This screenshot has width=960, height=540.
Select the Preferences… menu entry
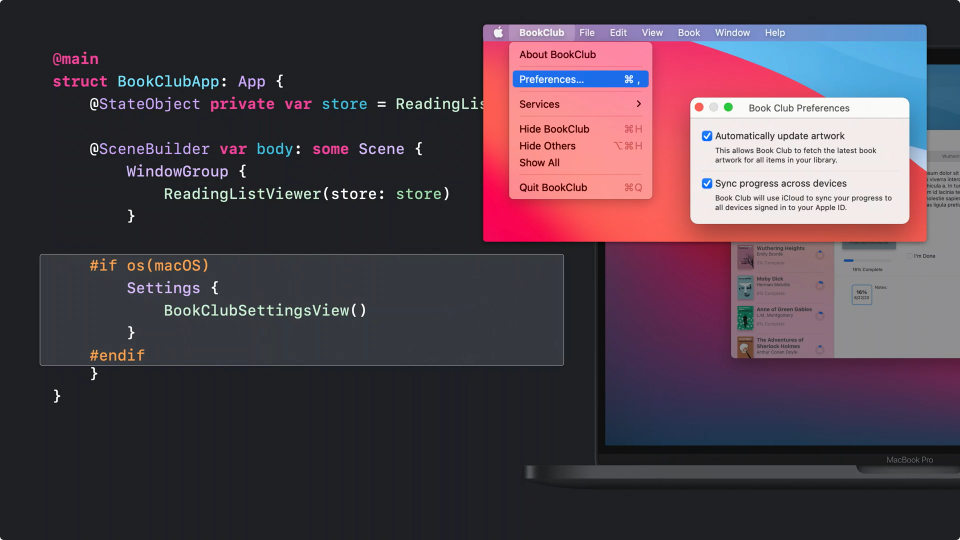pos(580,79)
